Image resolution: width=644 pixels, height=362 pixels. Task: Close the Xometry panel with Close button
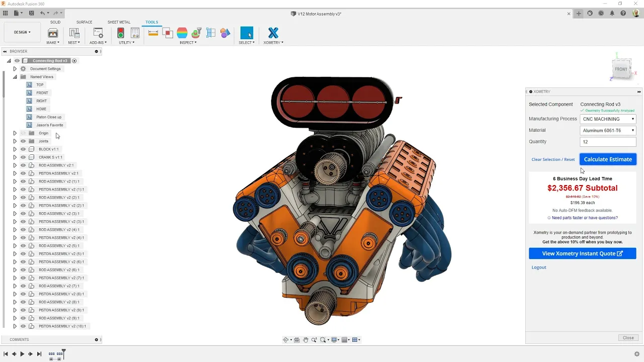(x=628, y=338)
